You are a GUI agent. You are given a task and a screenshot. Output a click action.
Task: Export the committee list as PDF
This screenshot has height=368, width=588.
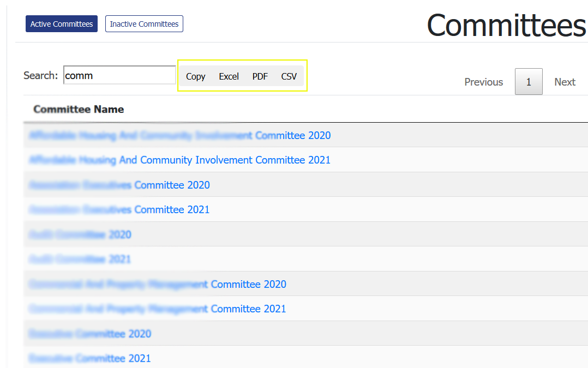tap(260, 76)
